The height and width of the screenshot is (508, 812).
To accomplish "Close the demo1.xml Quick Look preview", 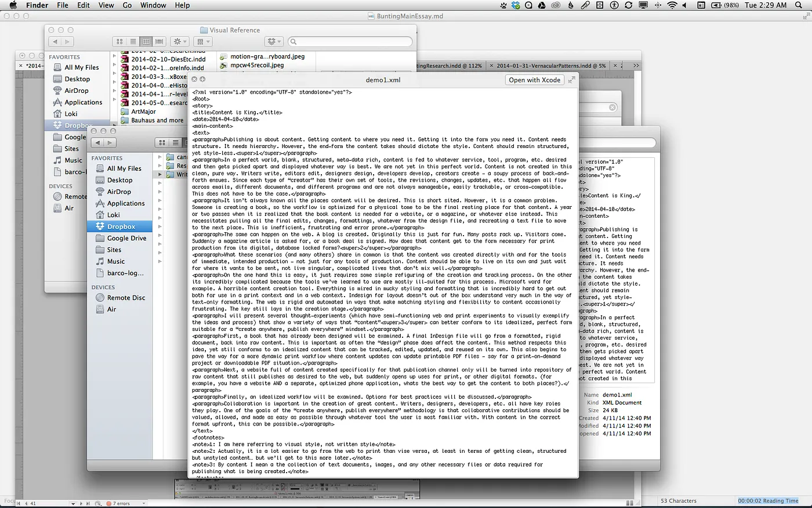I will click(x=194, y=80).
